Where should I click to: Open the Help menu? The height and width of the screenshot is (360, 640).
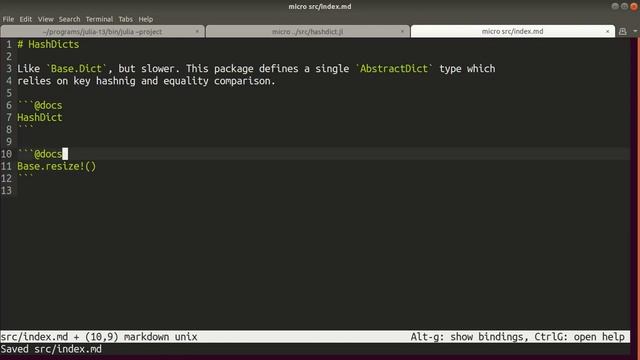tap(146, 19)
